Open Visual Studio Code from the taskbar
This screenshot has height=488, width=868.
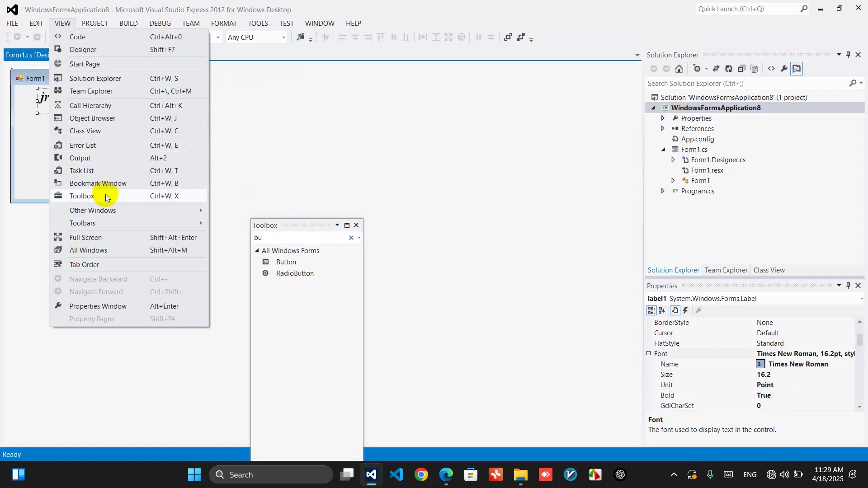pos(396,474)
